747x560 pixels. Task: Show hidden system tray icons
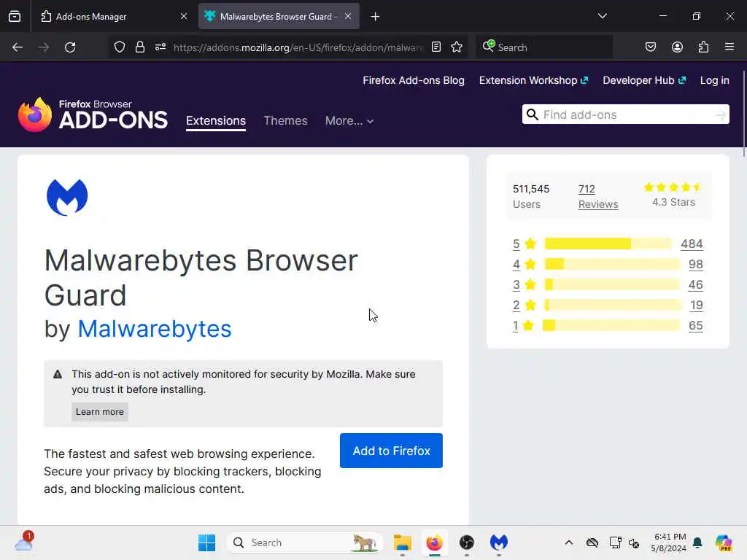click(569, 542)
